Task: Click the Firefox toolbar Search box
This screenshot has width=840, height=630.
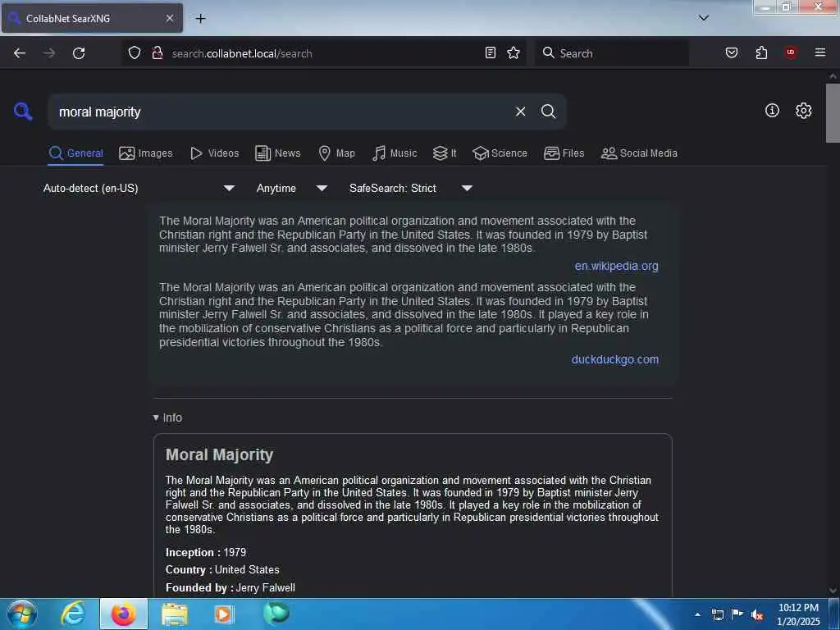Action: pyautogui.click(x=611, y=53)
